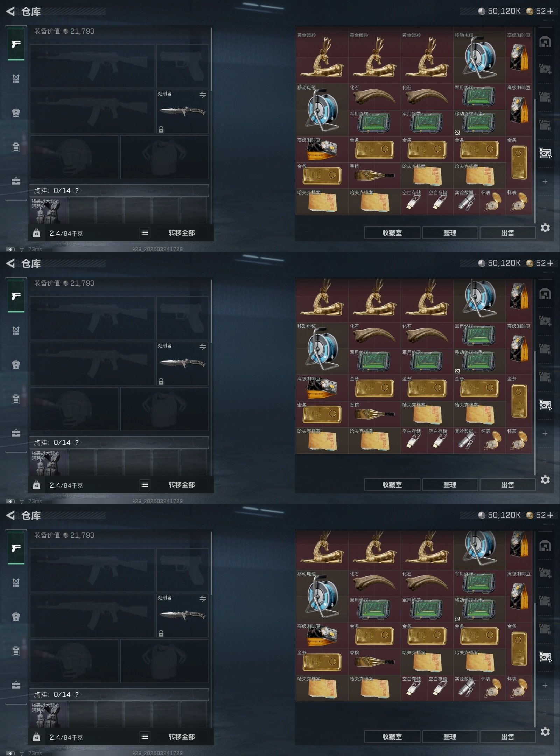Image resolution: width=560 pixels, height=756 pixels.
Task: Toggle the lock icon under the knife, middle panel
Action: pos(161,381)
